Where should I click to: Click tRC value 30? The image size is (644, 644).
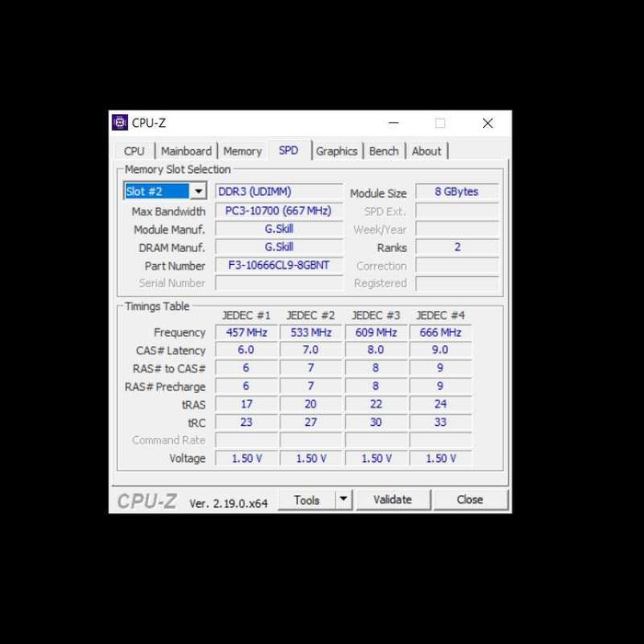click(x=375, y=422)
